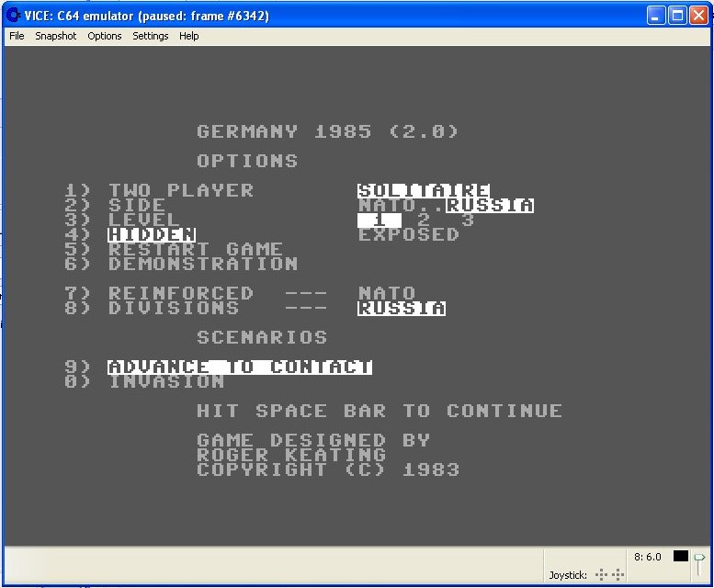Click the HIT SPACE BAR TO CONTINUE text
Screen dimensions: 714x588
(x=380, y=411)
